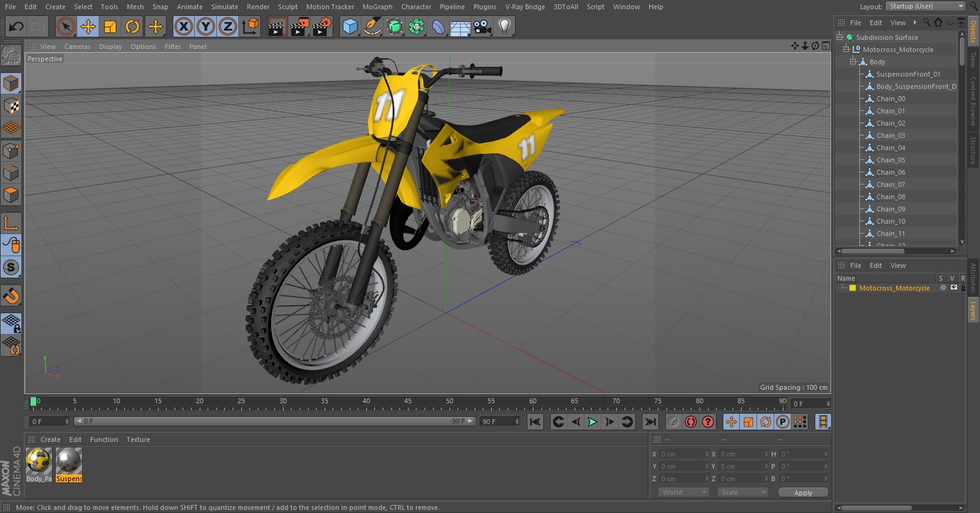The width and height of the screenshot is (980, 513).
Task: Render the active view
Action: pos(277,26)
